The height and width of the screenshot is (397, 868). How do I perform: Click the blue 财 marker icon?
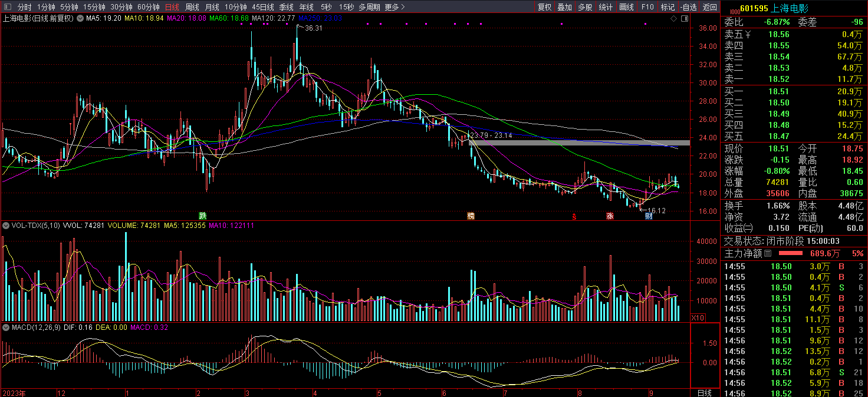649,216
